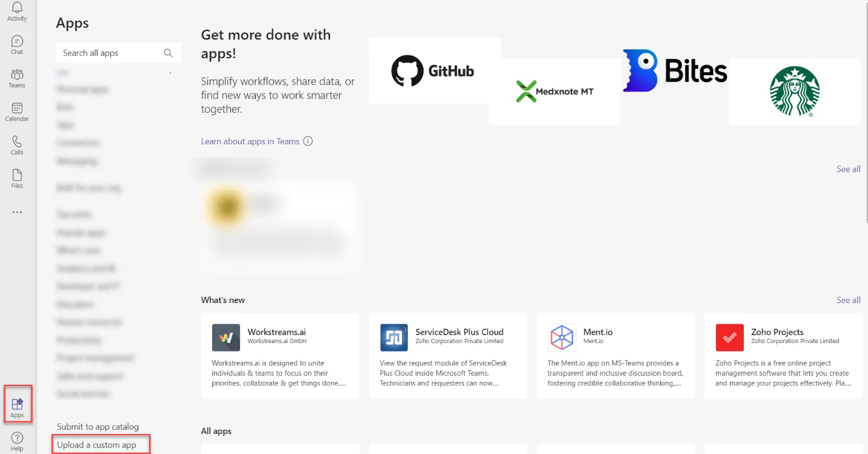Click the Zoho Projects app icon
Screen dimensions: 868x454
point(729,338)
